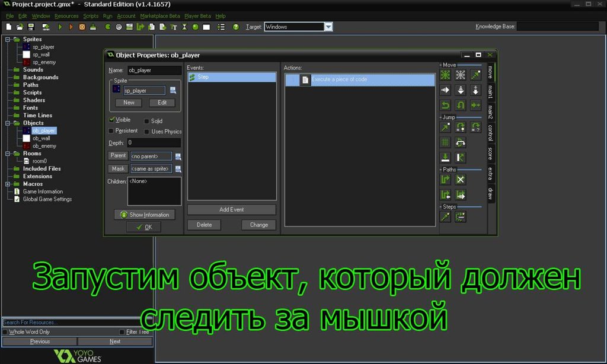The image size is (607, 364).
Task: Create a font with the T icon
Action: pyautogui.click(x=174, y=27)
